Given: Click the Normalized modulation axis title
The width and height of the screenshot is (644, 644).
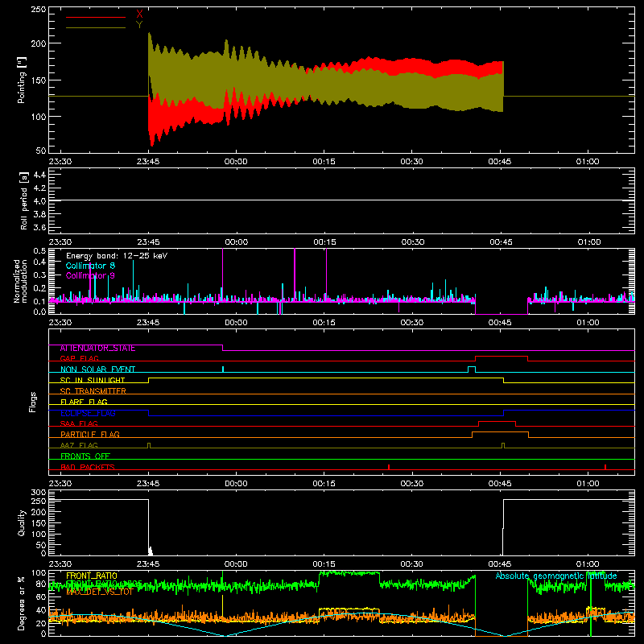Looking at the screenshot, I should [20, 281].
